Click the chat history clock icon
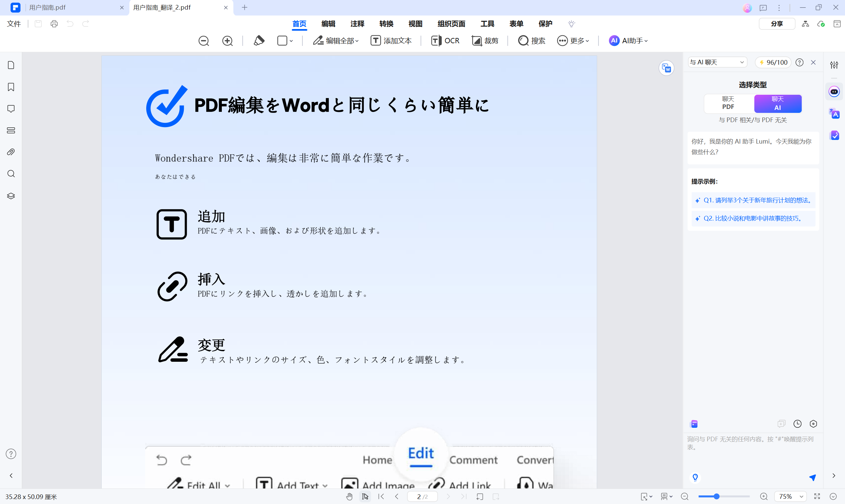Viewport: 845px width, 504px height. (x=797, y=423)
